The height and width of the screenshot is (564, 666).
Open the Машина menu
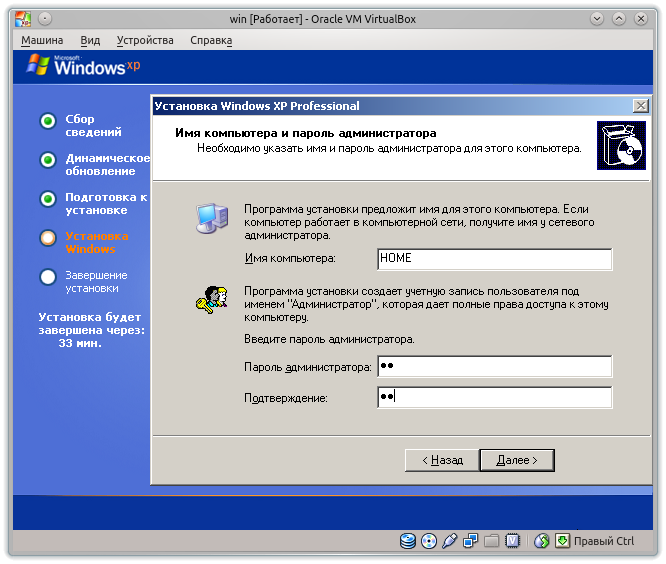[x=42, y=40]
